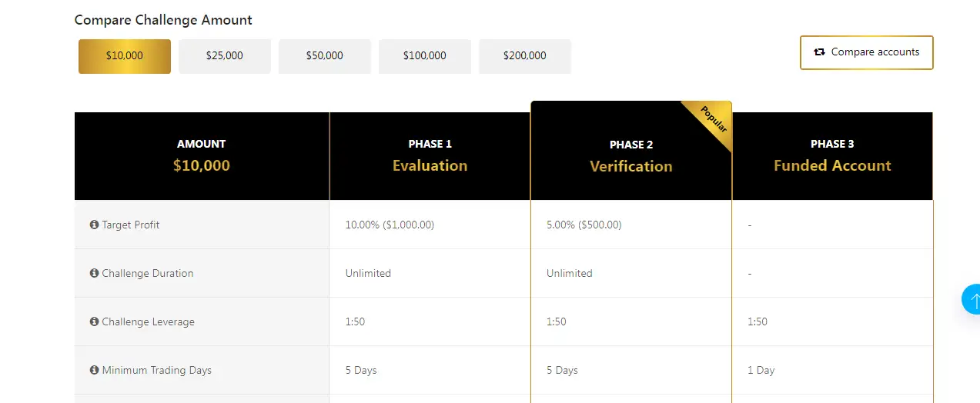980x403 pixels.
Task: Click the Amount $10,000 header cell
Action: click(x=202, y=156)
